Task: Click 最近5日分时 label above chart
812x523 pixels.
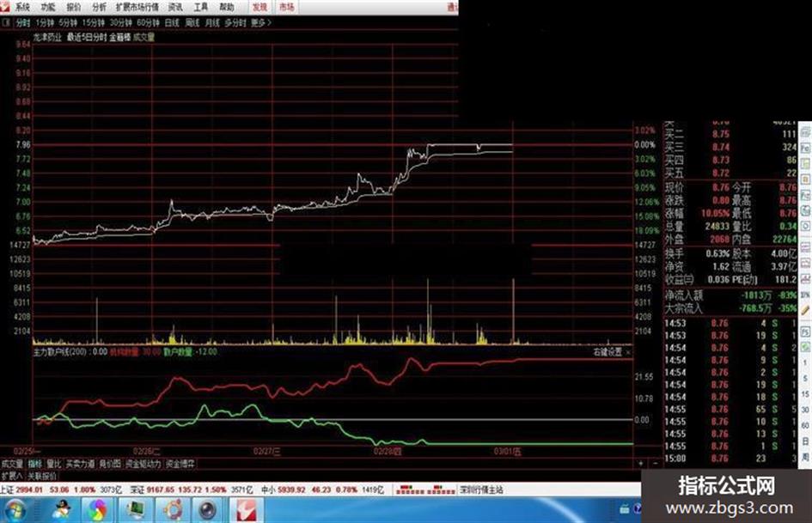Action: click(x=87, y=37)
